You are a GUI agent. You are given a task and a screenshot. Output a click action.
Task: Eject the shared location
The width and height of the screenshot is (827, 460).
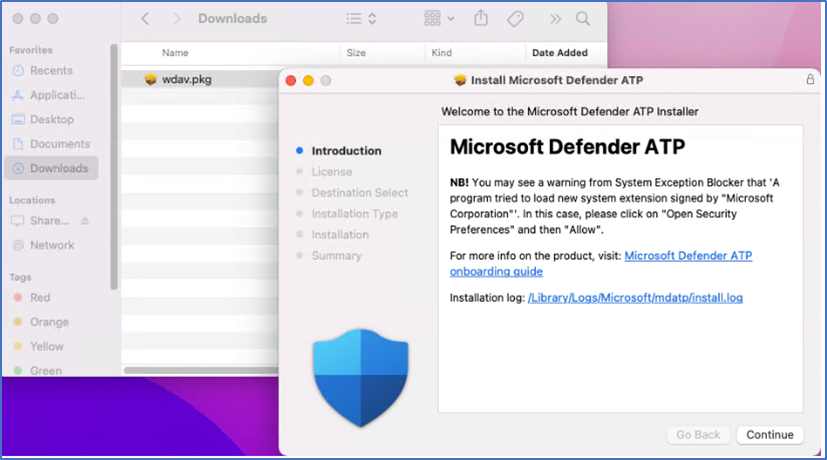pyautogui.click(x=85, y=221)
